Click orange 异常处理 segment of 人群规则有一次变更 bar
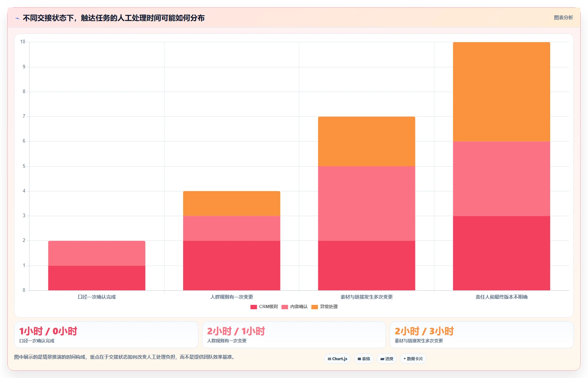 tap(232, 203)
